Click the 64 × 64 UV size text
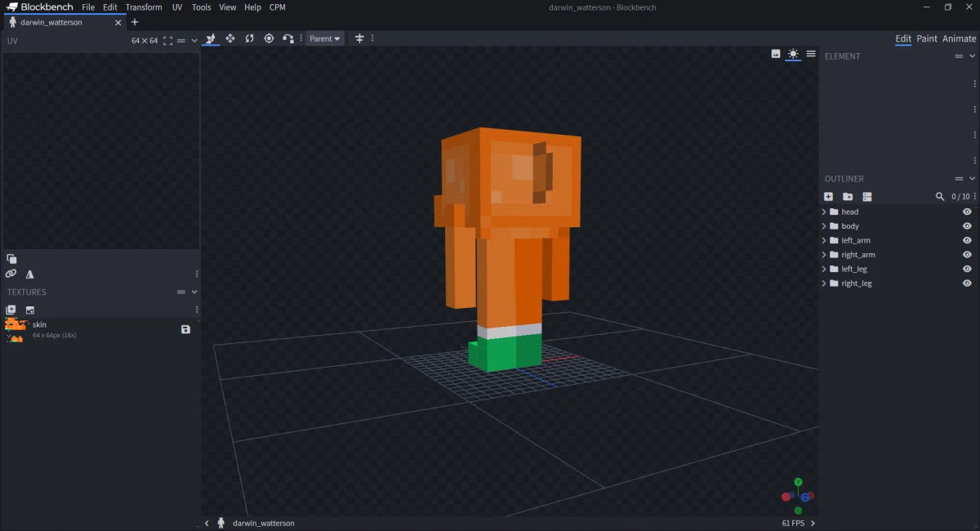Screen dimensions: 980x531 (145, 40)
